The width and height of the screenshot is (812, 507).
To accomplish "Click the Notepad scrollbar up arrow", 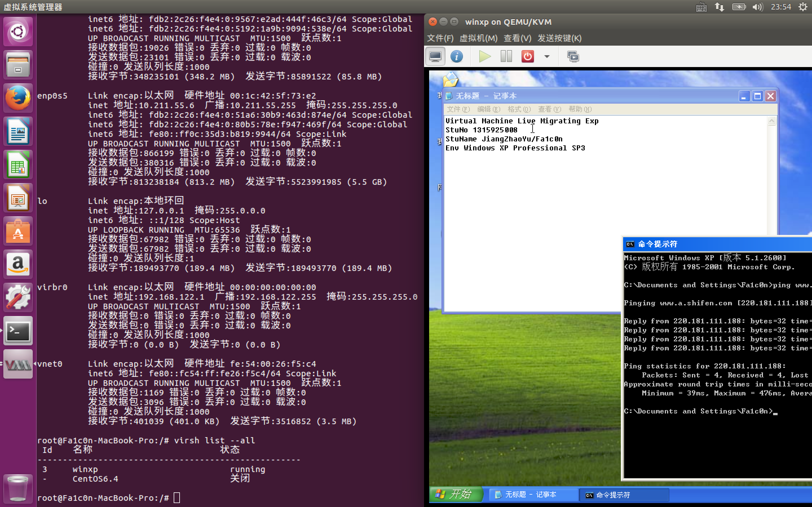I will point(772,121).
